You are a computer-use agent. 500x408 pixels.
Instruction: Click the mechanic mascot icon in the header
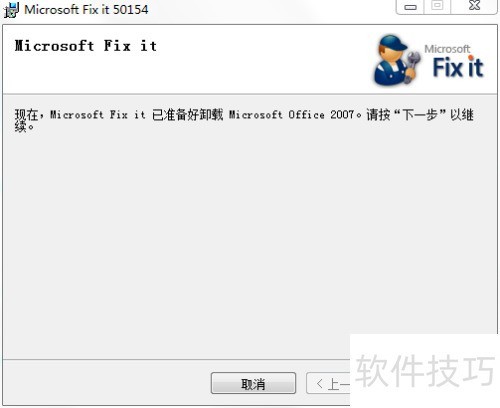[397, 60]
